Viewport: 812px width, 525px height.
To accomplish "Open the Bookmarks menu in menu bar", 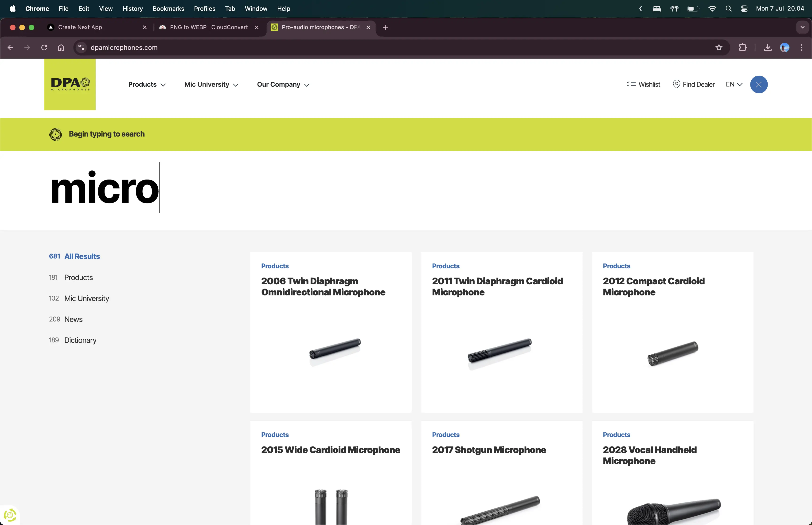I will pos(168,8).
